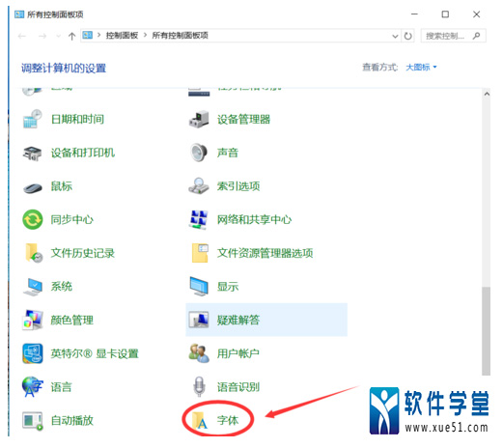Open 同步中心 Sync Center icon
Viewport: 503px width, 448px height.
click(33, 219)
